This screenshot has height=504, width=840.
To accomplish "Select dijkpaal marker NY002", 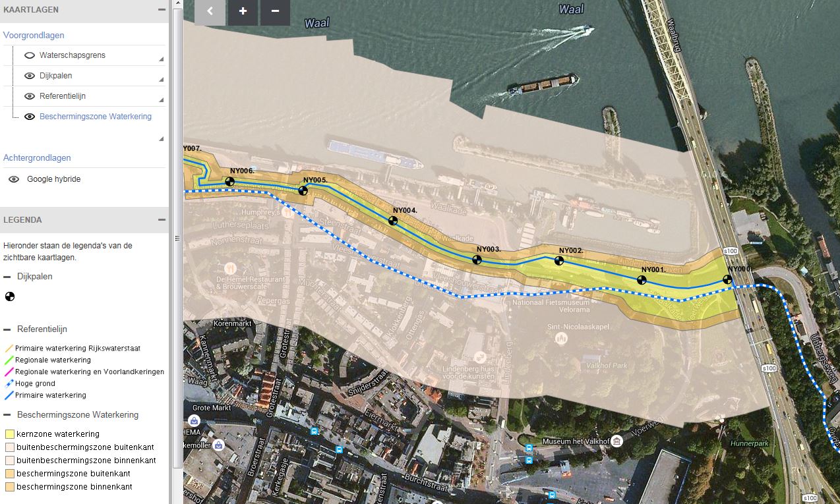I will (x=559, y=261).
